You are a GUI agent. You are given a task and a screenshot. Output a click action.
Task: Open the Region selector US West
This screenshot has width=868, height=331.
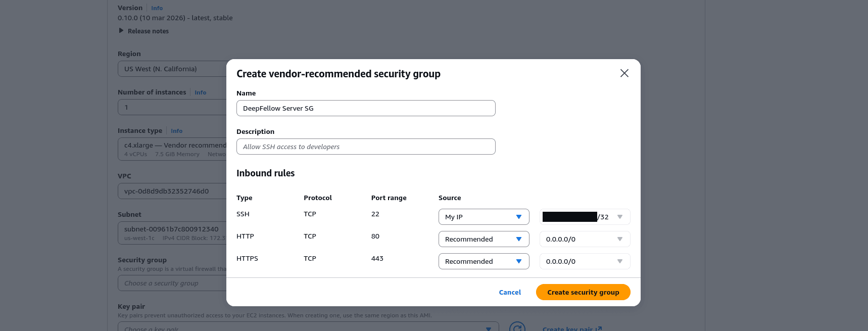[x=172, y=69]
